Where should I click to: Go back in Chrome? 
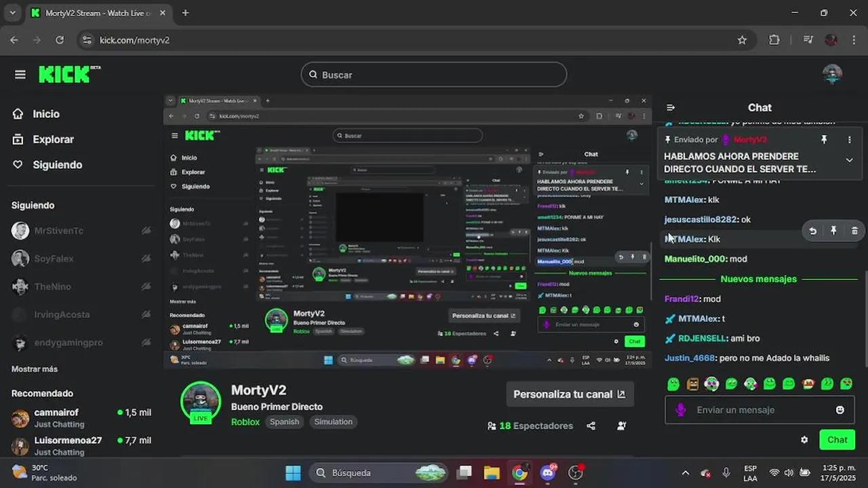pyautogui.click(x=14, y=40)
